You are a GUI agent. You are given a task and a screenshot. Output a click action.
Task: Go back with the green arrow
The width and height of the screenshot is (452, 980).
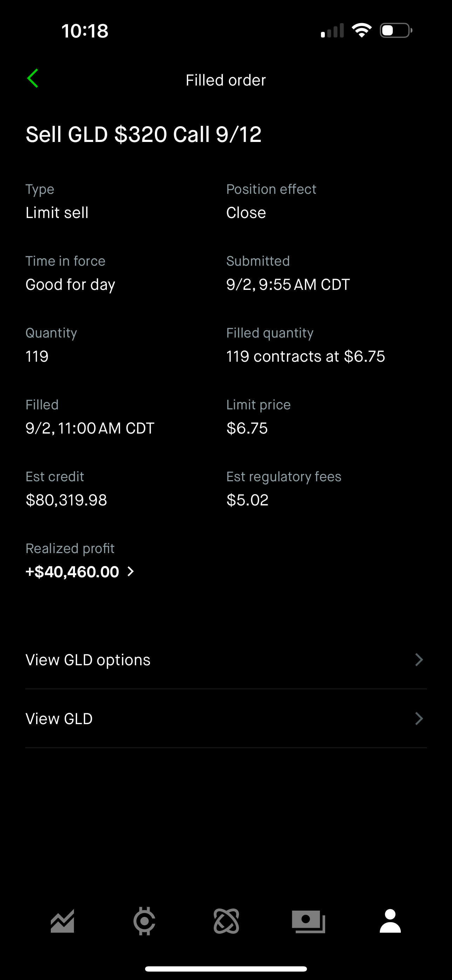click(x=33, y=79)
